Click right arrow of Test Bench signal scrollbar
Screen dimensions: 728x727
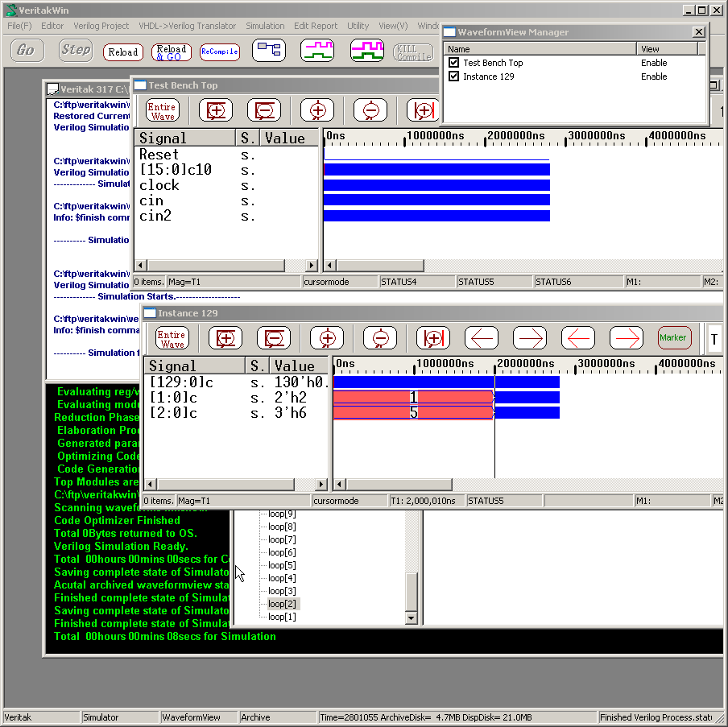(312, 266)
